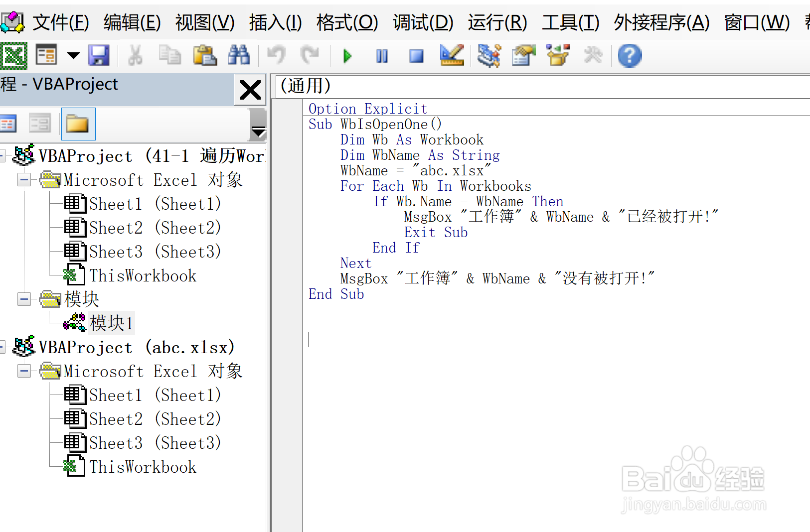The image size is (810, 532).
Task: Open Project Explorer toolbar icon
Action: point(489,55)
